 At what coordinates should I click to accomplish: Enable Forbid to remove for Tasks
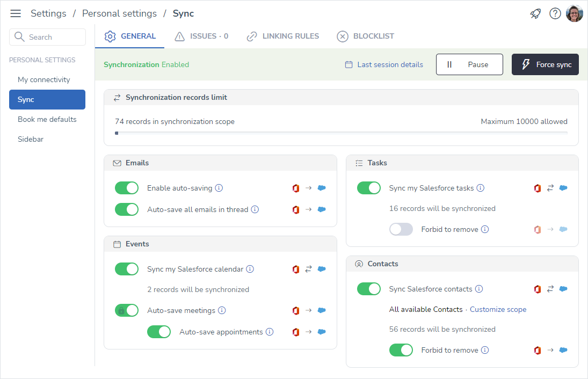[x=401, y=229]
